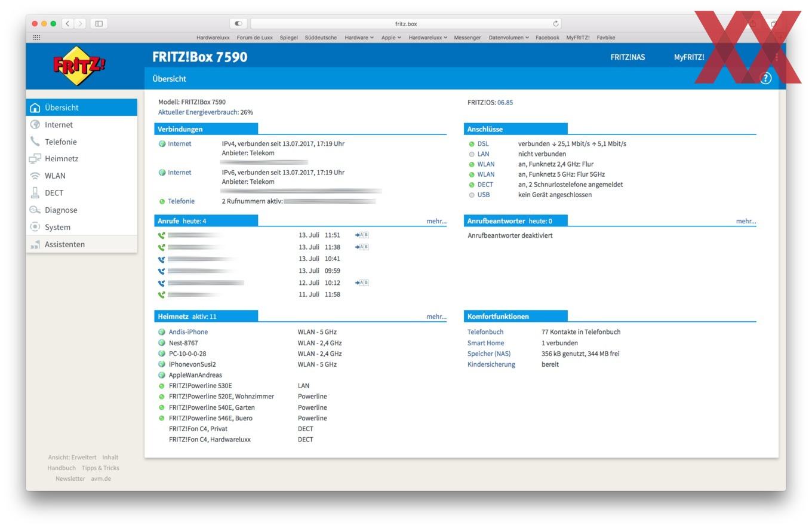Viewport: 812px width, 528px height.
Task: Open Hardware bookmarks folder dropdown
Action: point(359,38)
